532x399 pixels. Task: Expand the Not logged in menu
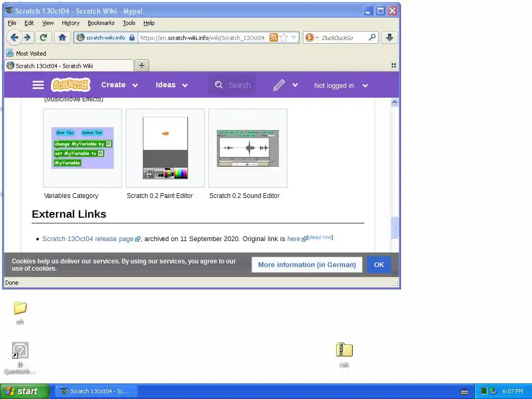(x=365, y=86)
